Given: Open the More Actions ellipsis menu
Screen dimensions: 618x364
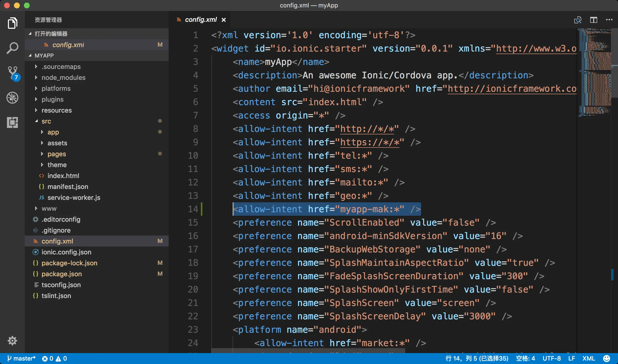Looking at the screenshot, I should [x=609, y=20].
